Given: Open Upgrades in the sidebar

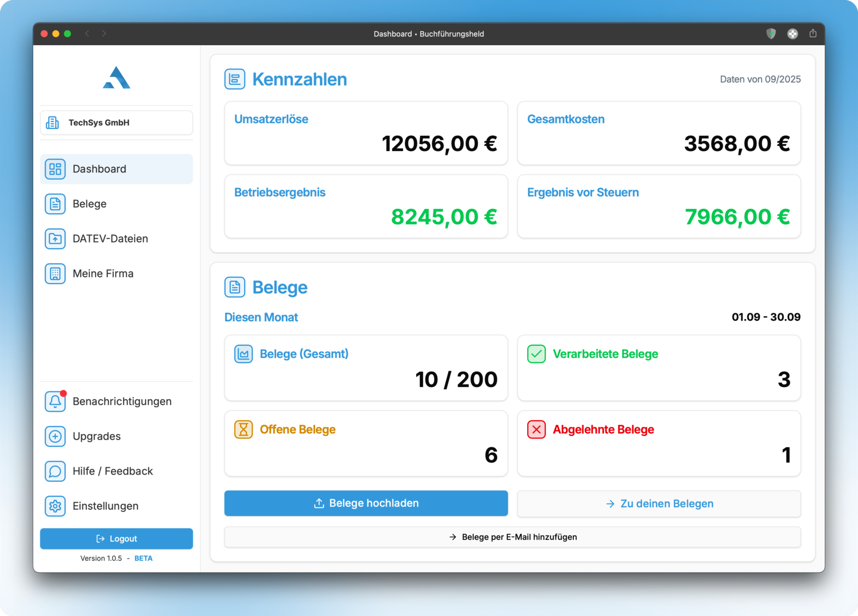Looking at the screenshot, I should click(116, 436).
